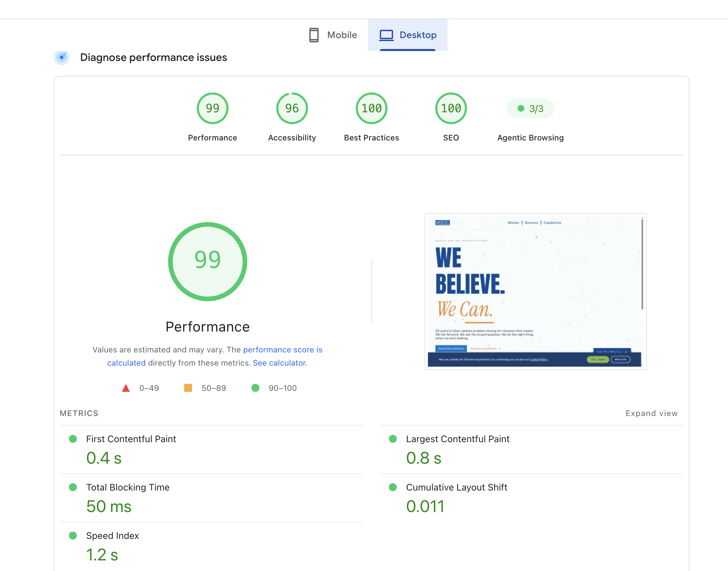Click the Agentic Browsing label
The height and width of the screenshot is (571, 728).
pos(530,138)
